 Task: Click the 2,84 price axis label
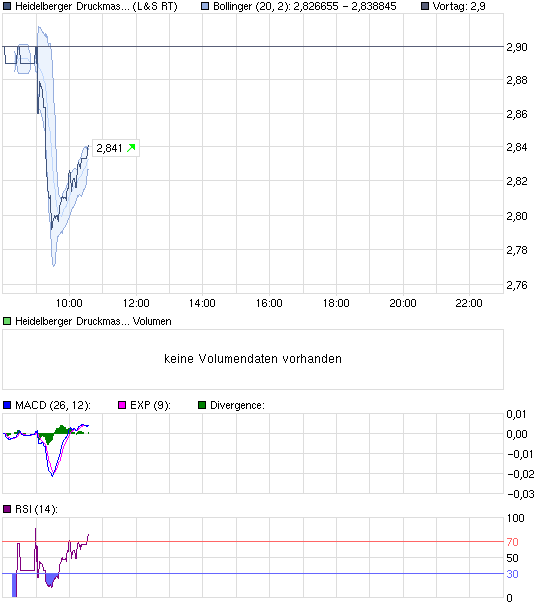[x=517, y=147]
